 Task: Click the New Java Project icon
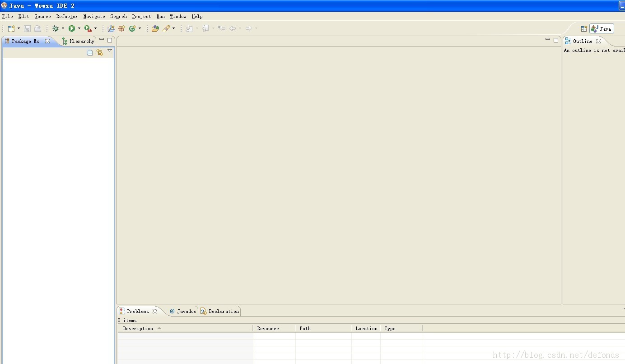[x=111, y=28]
